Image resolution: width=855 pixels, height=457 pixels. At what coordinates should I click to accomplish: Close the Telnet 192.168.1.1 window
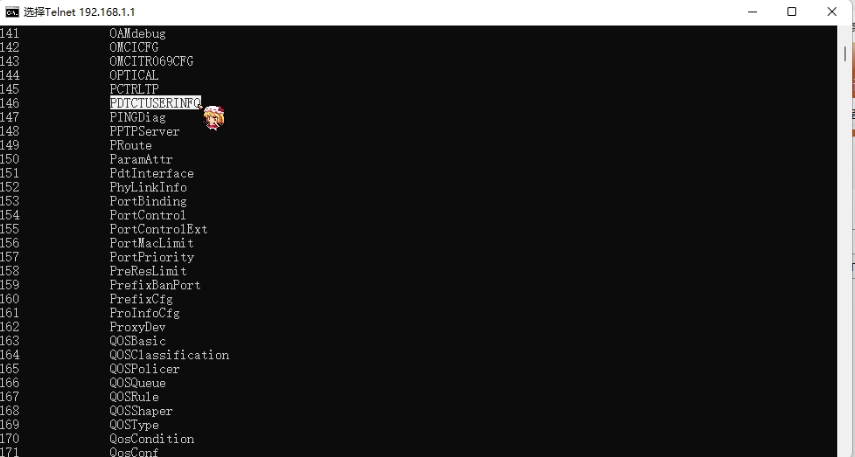tap(832, 11)
